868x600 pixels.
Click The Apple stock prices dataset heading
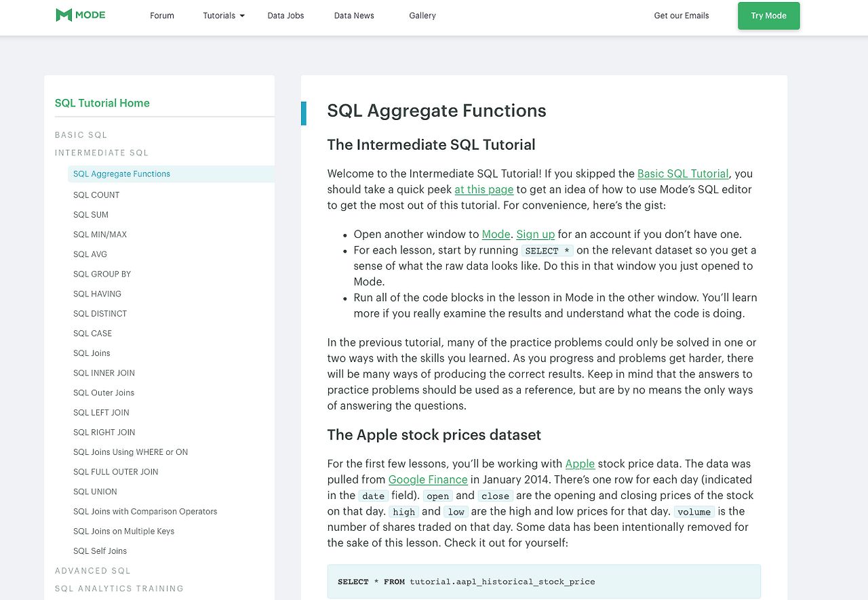[x=434, y=435]
